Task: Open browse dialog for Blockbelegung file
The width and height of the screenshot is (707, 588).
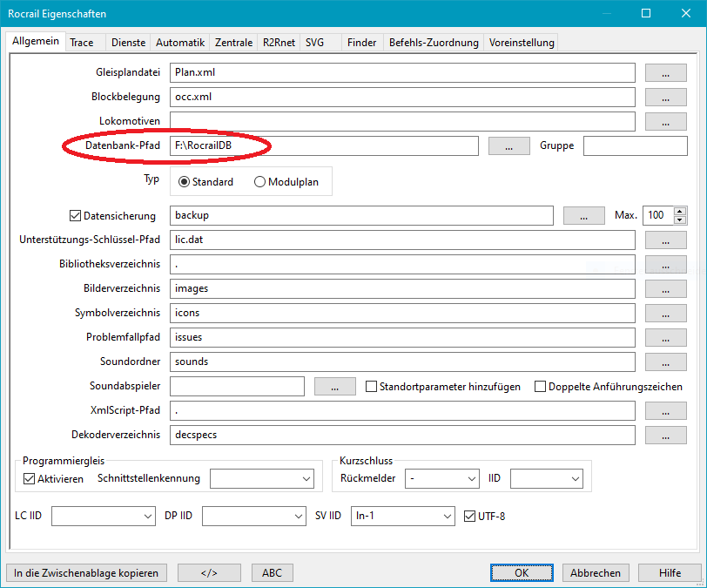Action: click(x=665, y=98)
